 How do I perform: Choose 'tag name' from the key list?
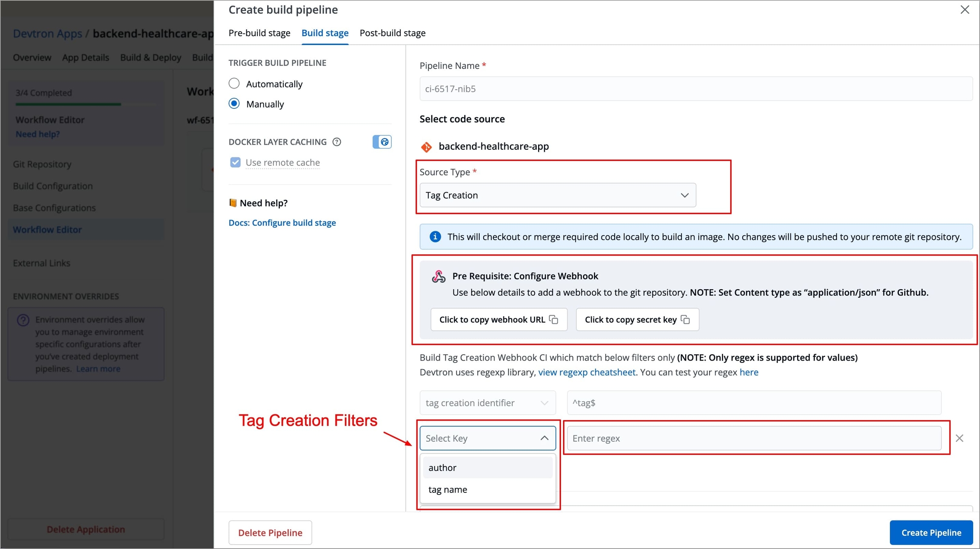click(448, 489)
